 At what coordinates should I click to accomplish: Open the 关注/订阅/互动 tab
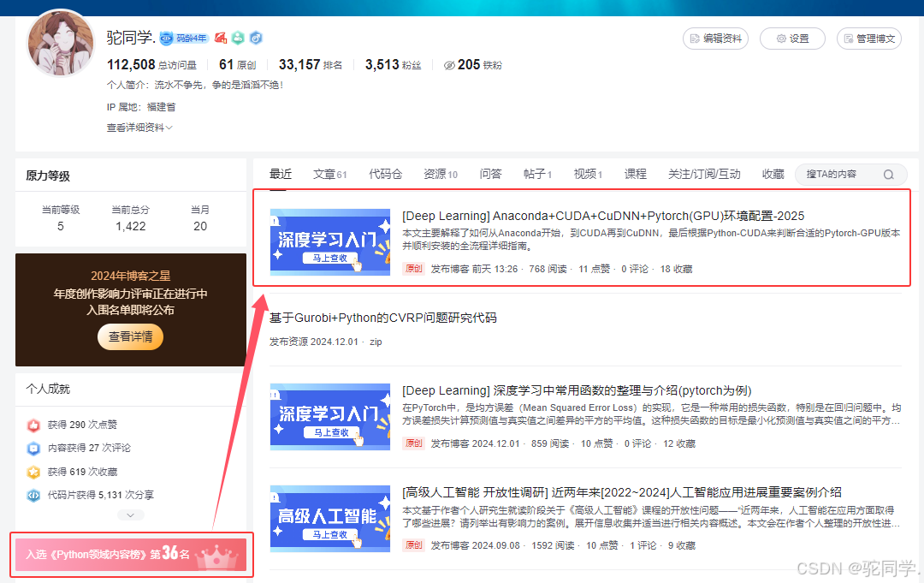704,174
